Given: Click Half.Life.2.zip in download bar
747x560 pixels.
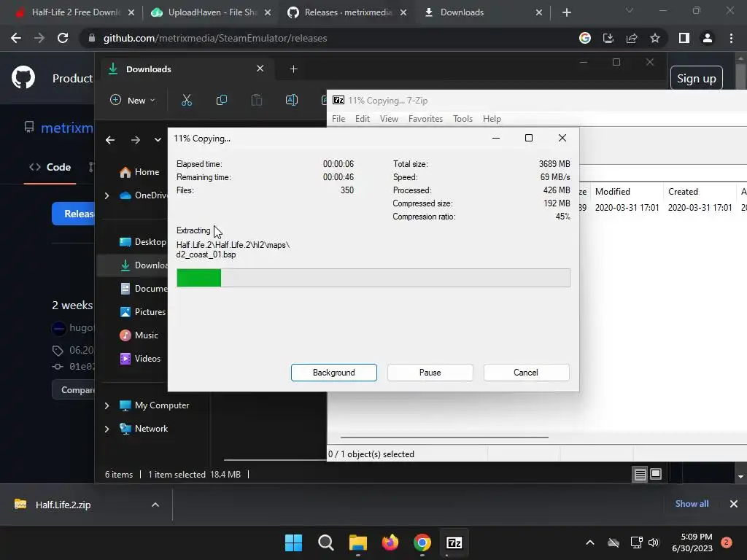Looking at the screenshot, I should [63, 505].
